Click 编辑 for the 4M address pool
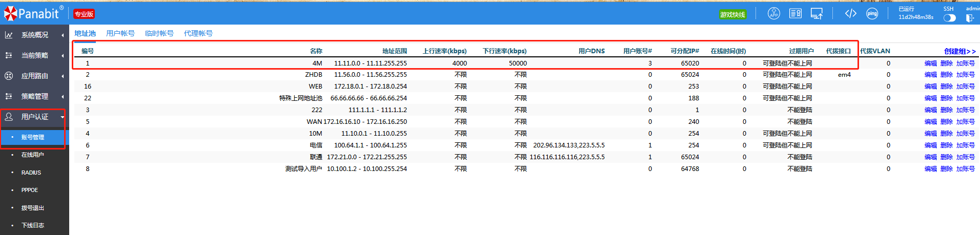The height and width of the screenshot is (235, 980). 930,63
